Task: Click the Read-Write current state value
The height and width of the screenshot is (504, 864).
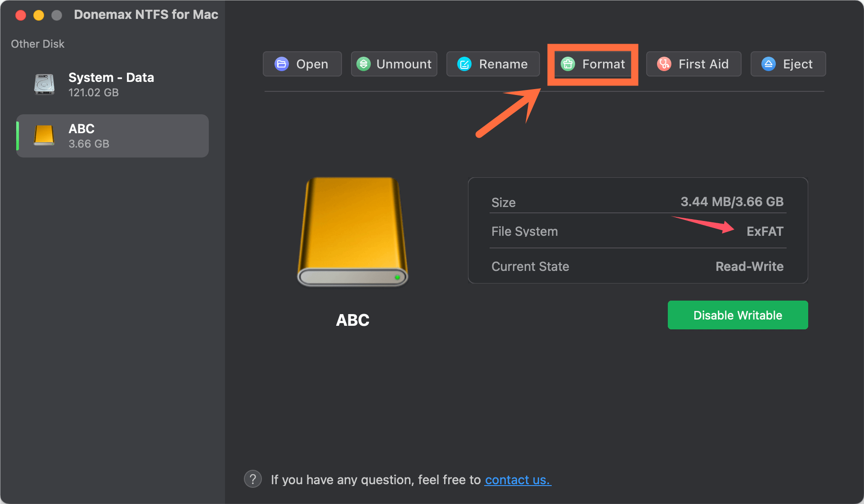Action: click(750, 266)
